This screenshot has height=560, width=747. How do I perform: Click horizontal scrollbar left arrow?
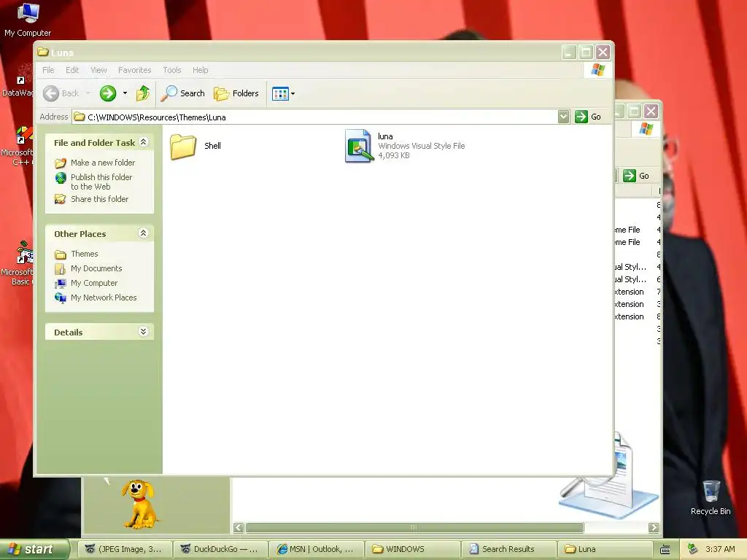(x=239, y=528)
